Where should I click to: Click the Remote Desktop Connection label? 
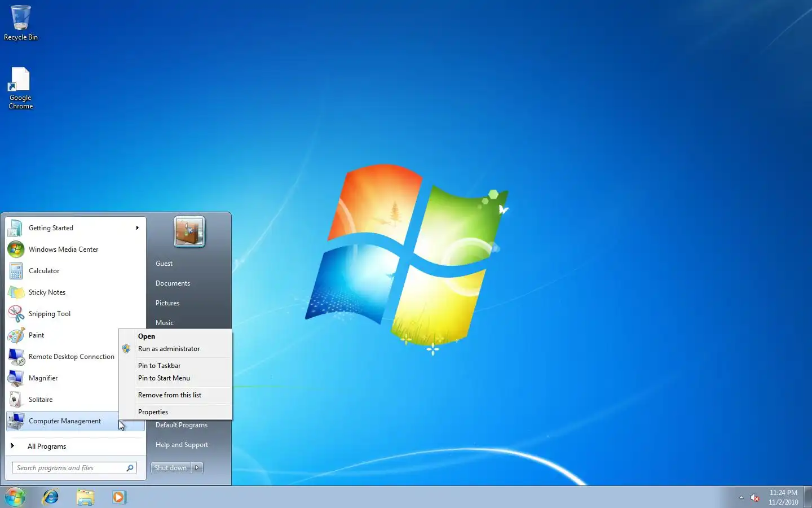[x=72, y=357]
